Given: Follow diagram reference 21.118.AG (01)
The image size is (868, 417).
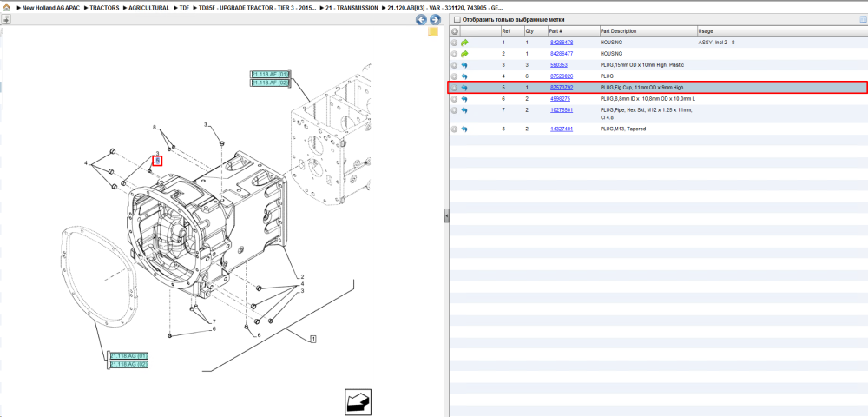Looking at the screenshot, I should pos(129,355).
